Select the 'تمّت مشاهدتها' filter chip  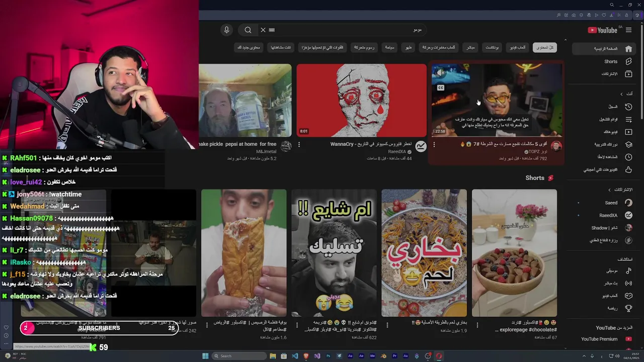click(x=281, y=47)
